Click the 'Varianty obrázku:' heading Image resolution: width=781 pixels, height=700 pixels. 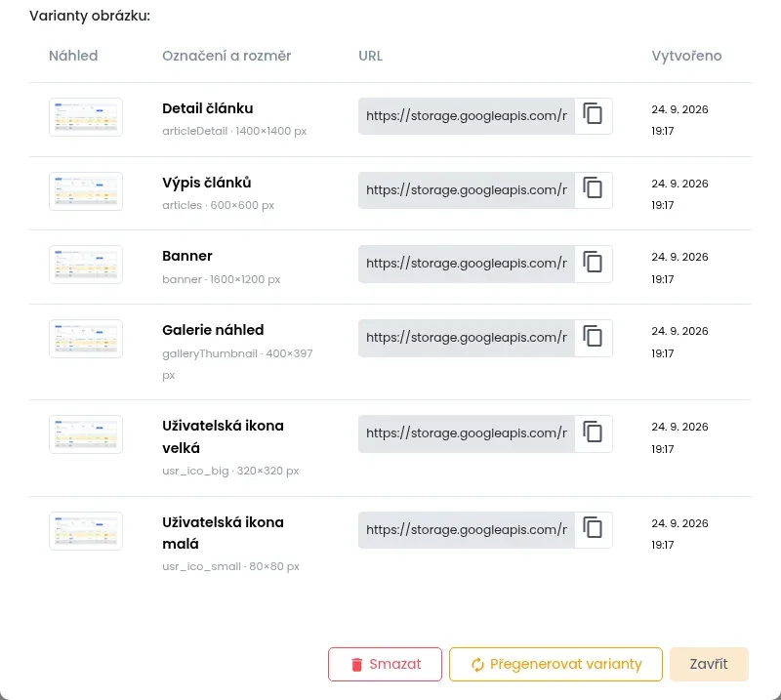pyautogui.click(x=90, y=16)
